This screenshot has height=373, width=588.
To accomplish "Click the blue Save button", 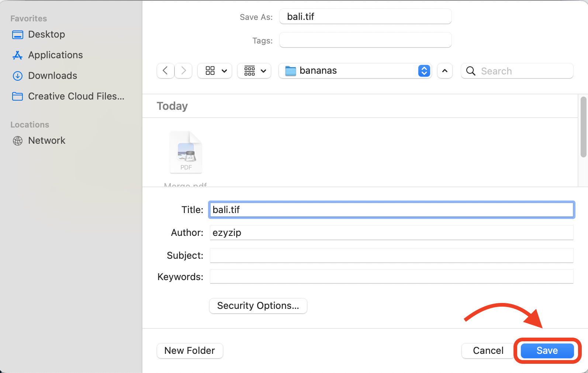I will click(x=547, y=351).
